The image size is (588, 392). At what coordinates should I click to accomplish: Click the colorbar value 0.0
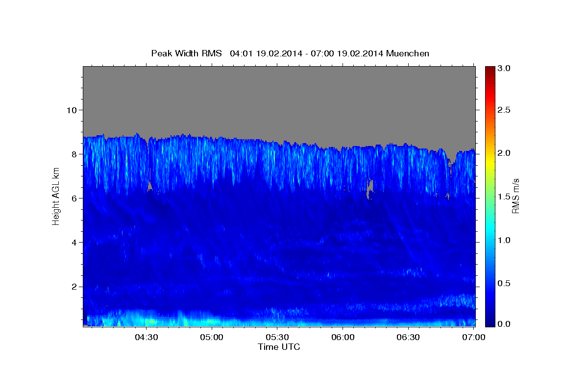[504, 324]
